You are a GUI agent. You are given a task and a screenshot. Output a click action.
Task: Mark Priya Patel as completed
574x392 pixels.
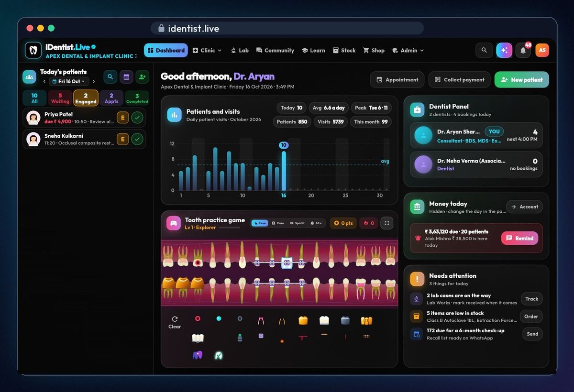click(137, 118)
